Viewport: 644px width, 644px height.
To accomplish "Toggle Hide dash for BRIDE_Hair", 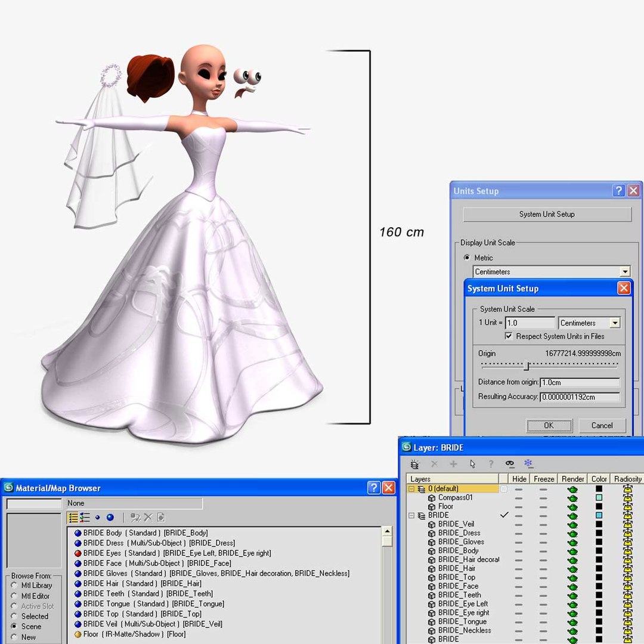I will pyautogui.click(x=519, y=569).
